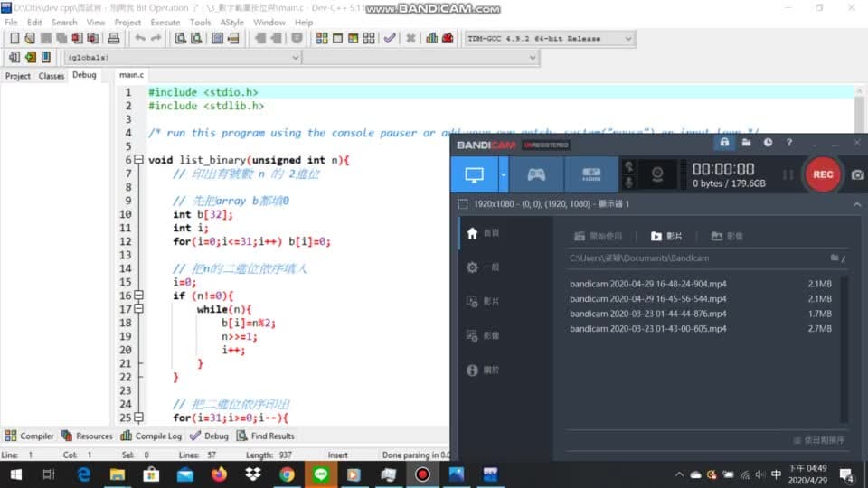The width and height of the screenshot is (868, 488).
Task: Open the Compile Log bottom tab
Action: pyautogui.click(x=151, y=436)
